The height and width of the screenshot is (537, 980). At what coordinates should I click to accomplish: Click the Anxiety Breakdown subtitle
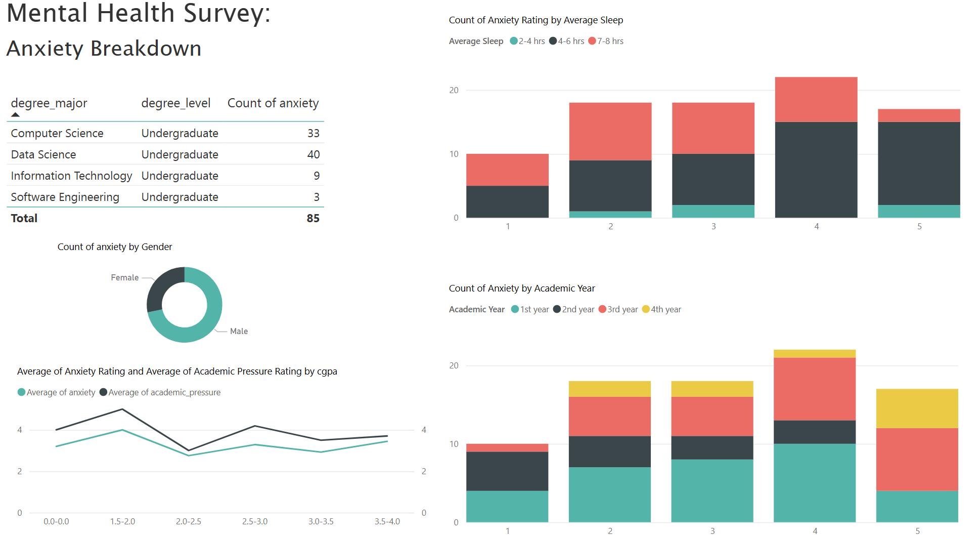click(x=104, y=49)
